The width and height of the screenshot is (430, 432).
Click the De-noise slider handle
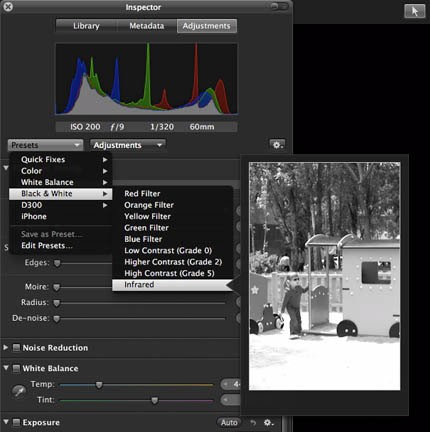click(57, 319)
